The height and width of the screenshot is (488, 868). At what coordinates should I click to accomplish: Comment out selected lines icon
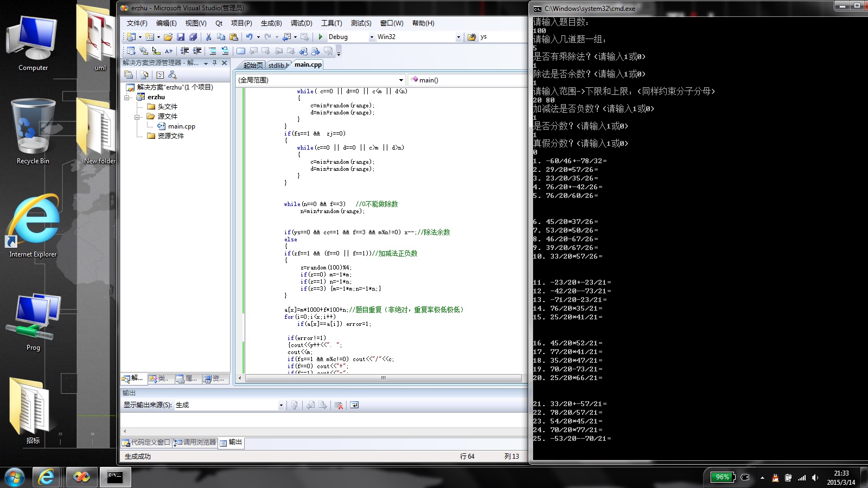pos(212,51)
